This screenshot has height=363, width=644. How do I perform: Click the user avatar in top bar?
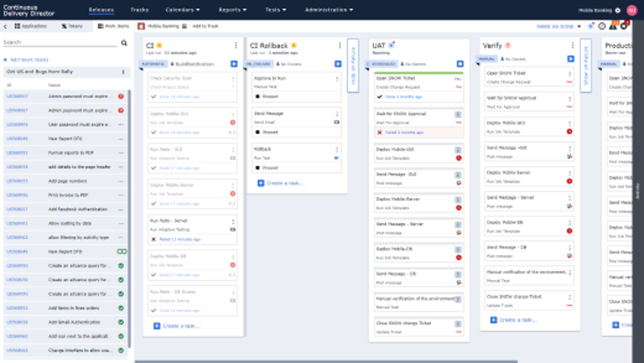coord(631,11)
